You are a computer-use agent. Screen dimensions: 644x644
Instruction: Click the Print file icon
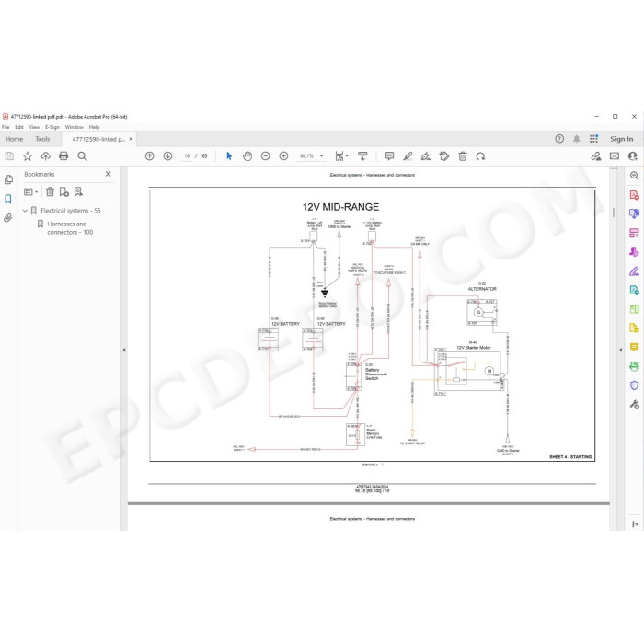(x=63, y=156)
